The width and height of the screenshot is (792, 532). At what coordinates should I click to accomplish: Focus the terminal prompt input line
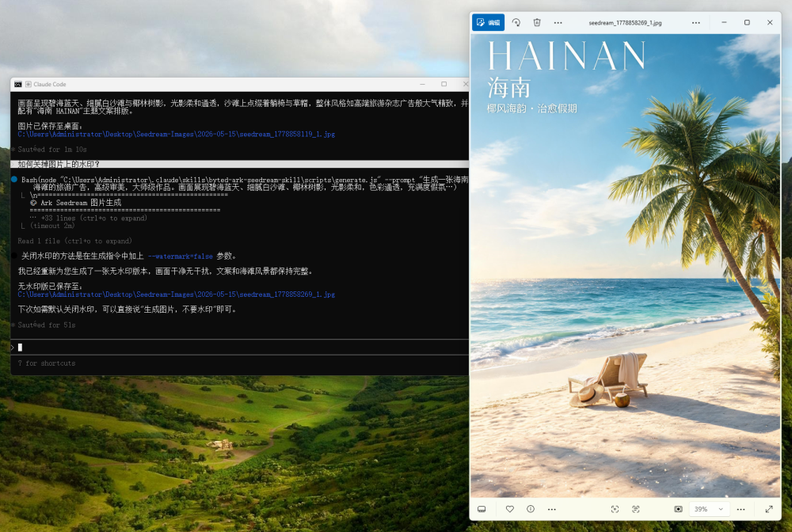click(239, 348)
